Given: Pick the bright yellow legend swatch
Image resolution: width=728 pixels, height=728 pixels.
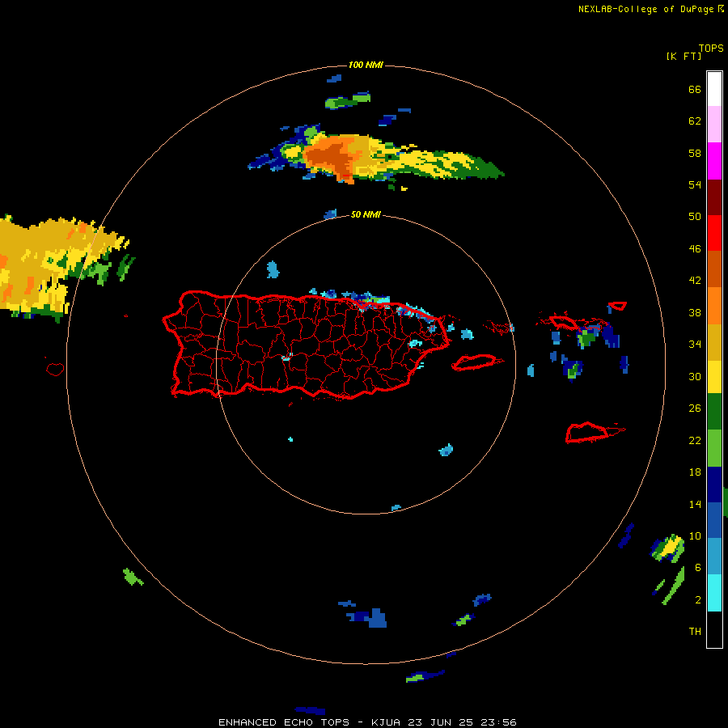Looking at the screenshot, I should [x=714, y=377].
